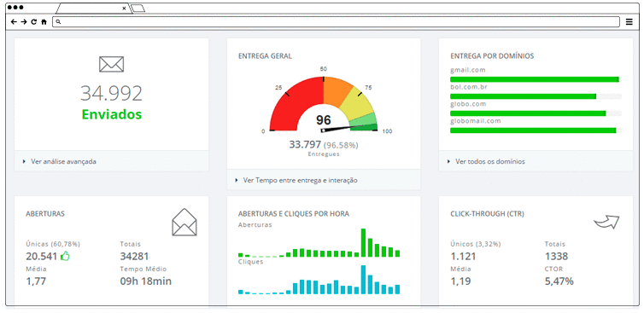644x313 pixels.
Task: Click the Click-Through curved arrow icon
Action: pos(606,222)
